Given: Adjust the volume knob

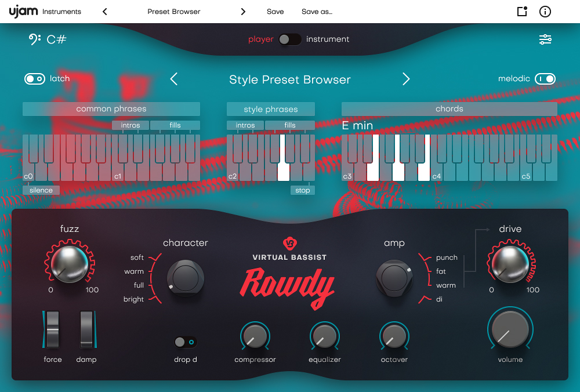Looking at the screenshot, I should coord(510,329).
